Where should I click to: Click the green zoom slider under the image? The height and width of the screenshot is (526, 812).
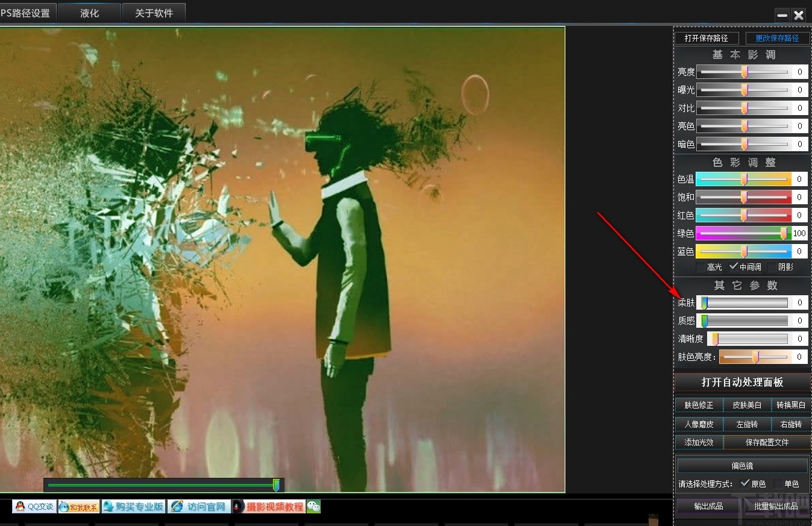163,484
